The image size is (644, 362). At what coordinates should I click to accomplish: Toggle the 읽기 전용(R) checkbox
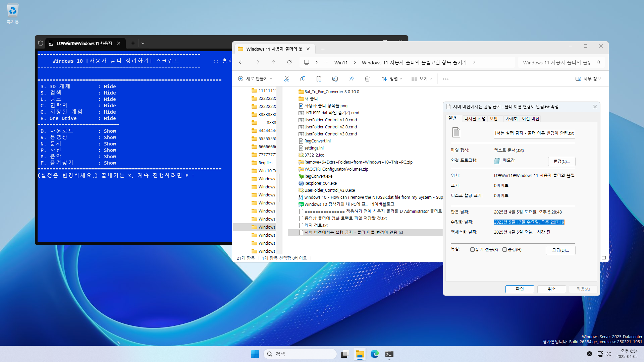(472, 249)
